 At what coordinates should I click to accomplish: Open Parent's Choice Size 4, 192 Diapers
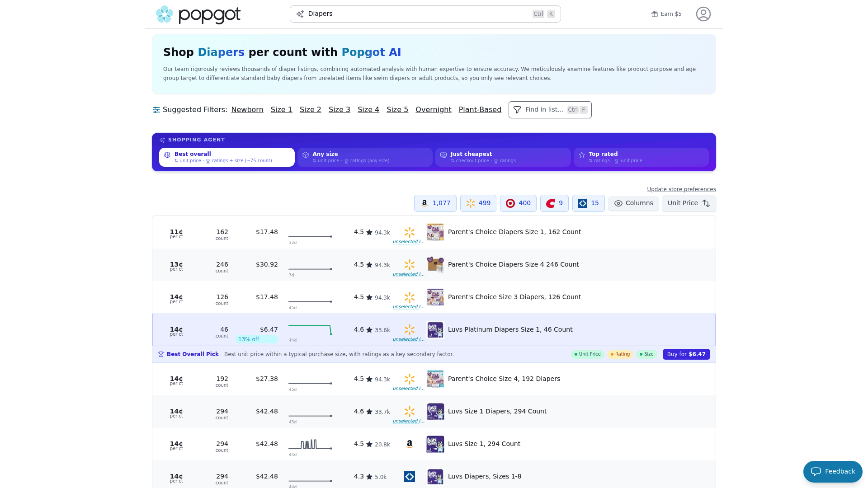click(x=504, y=379)
